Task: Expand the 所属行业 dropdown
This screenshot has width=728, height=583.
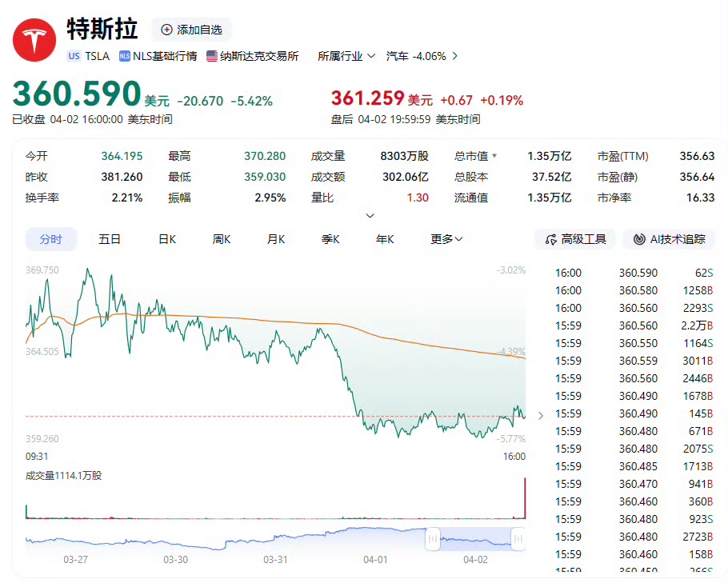Action: (346, 56)
